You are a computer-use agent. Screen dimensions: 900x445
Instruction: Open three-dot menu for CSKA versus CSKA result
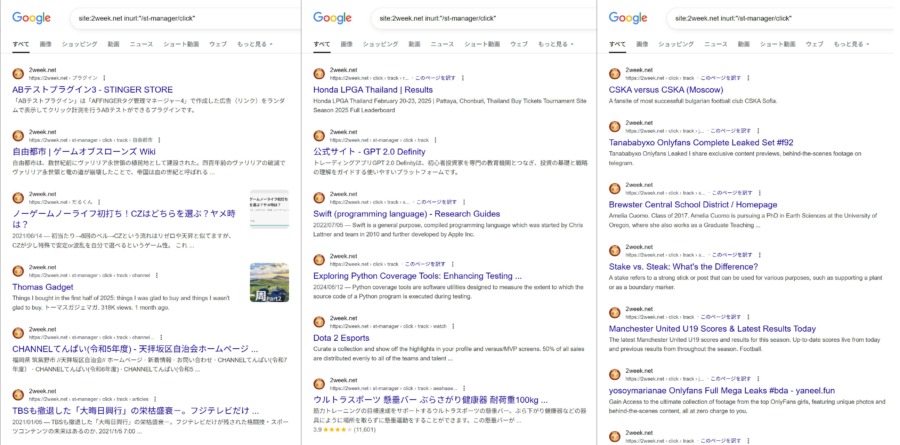click(x=748, y=78)
